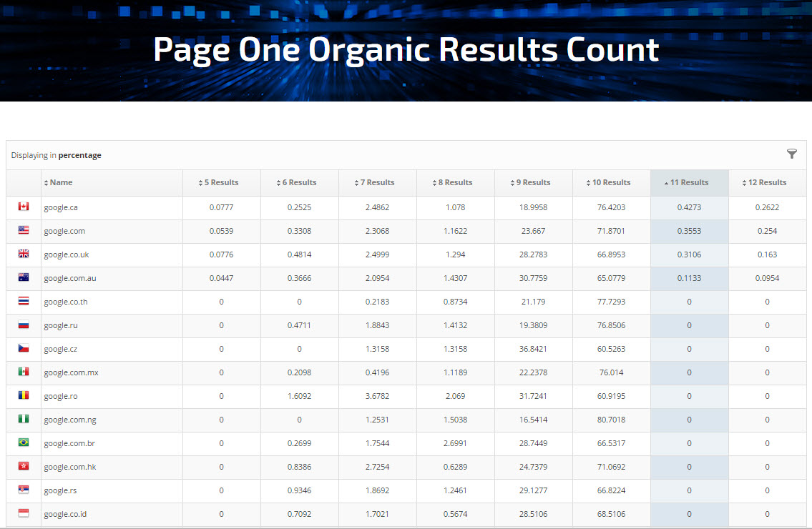Click the 0.1133 value for google.com.au
Image resolution: width=812 pixels, height=529 pixels.
click(689, 278)
